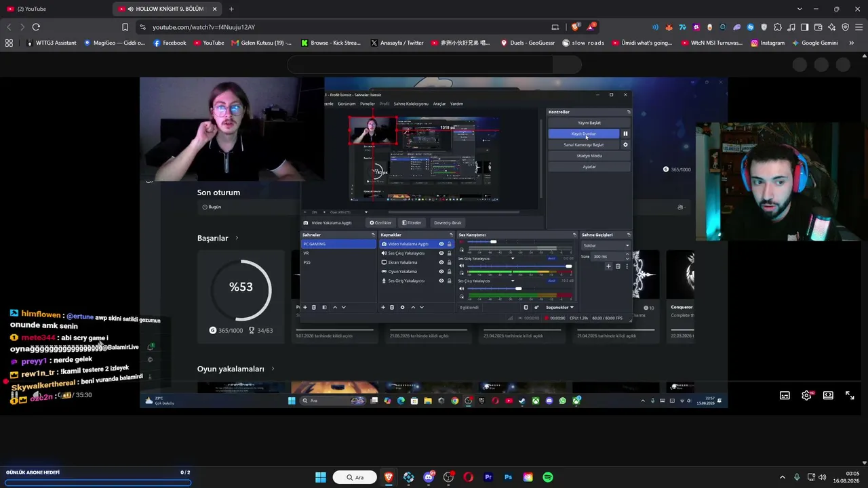This screenshot has width=868, height=488.
Task: Click the Filtreler button in OBS
Action: tap(412, 222)
